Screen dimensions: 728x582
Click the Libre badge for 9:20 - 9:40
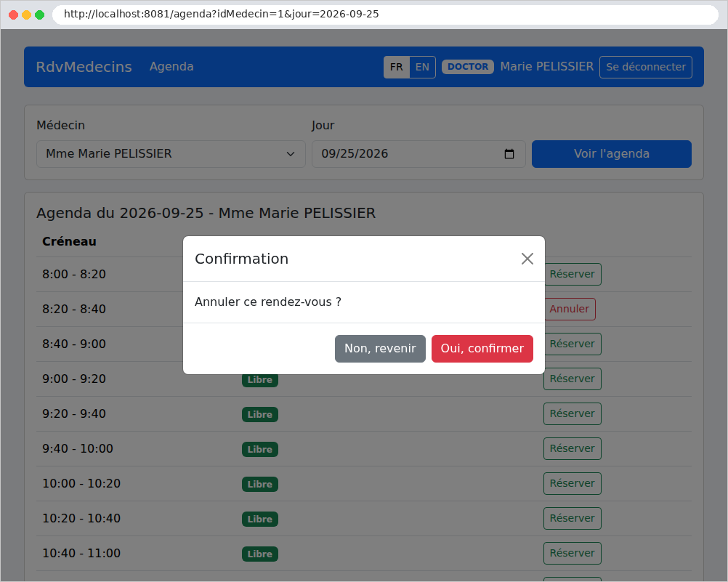click(259, 414)
